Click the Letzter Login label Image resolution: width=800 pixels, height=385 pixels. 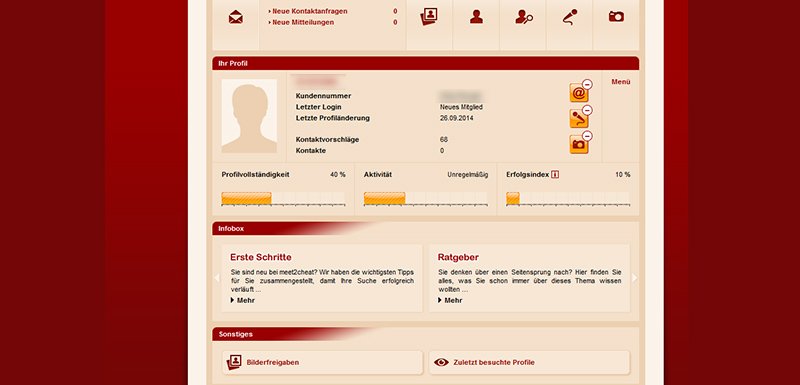[319, 107]
